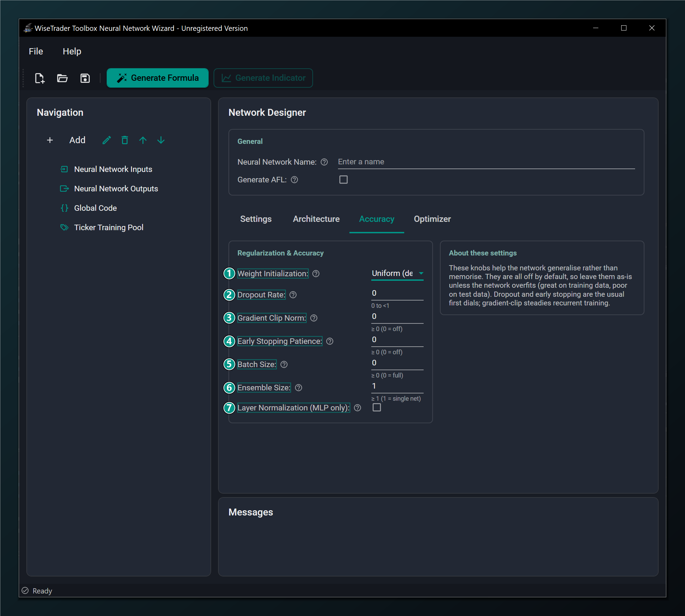Click the Add button in Navigation
The height and width of the screenshot is (616, 685).
[x=66, y=140]
